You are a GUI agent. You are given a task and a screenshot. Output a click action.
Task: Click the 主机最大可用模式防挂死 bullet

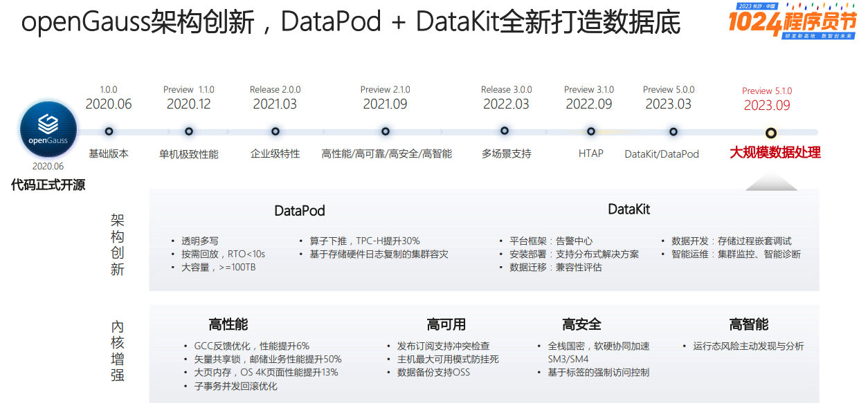pos(448,359)
